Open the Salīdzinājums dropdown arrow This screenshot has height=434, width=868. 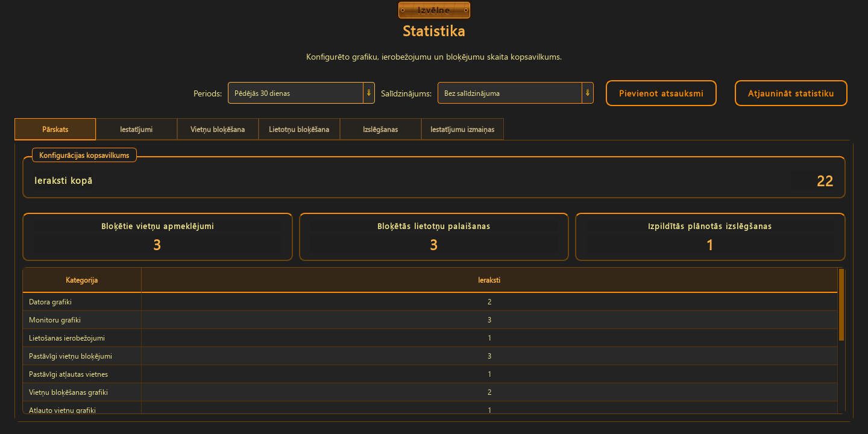click(587, 93)
